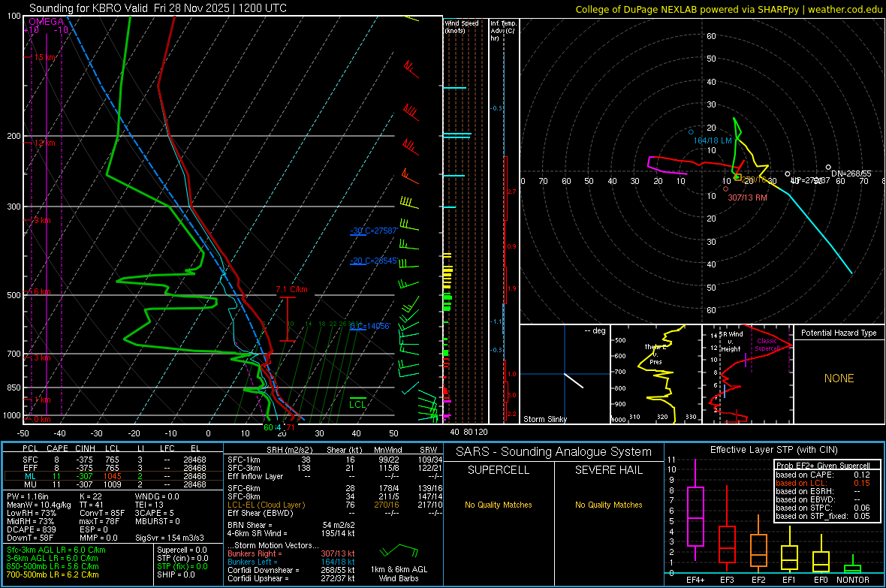The width and height of the screenshot is (886, 588).
Task: Click the 0 C=14056' freezing level label
Action: (x=370, y=326)
